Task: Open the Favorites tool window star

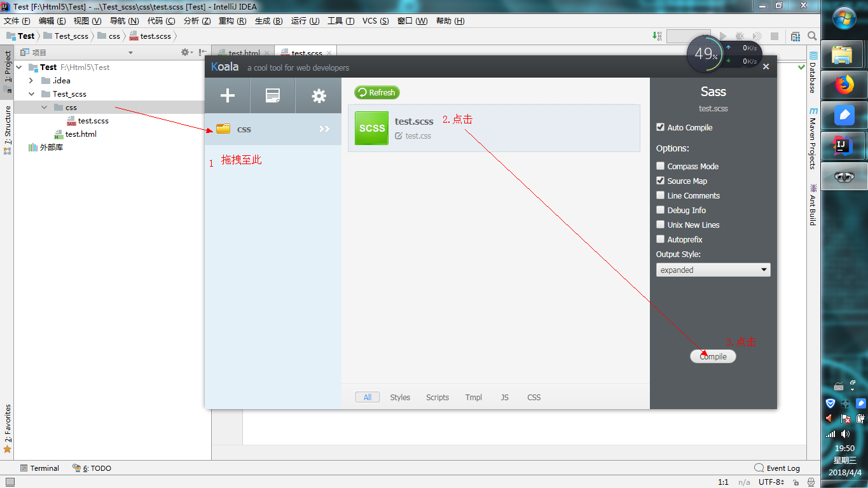Action: point(8,449)
